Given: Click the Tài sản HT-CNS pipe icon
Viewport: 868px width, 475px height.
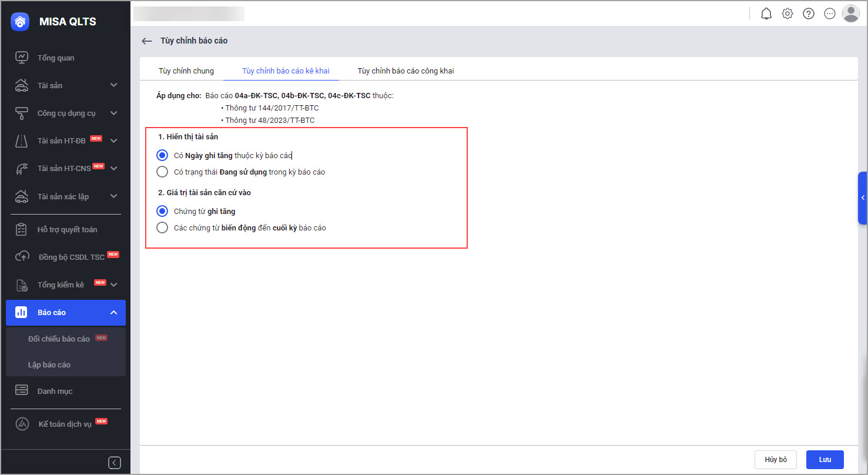Looking at the screenshot, I should point(21,168).
